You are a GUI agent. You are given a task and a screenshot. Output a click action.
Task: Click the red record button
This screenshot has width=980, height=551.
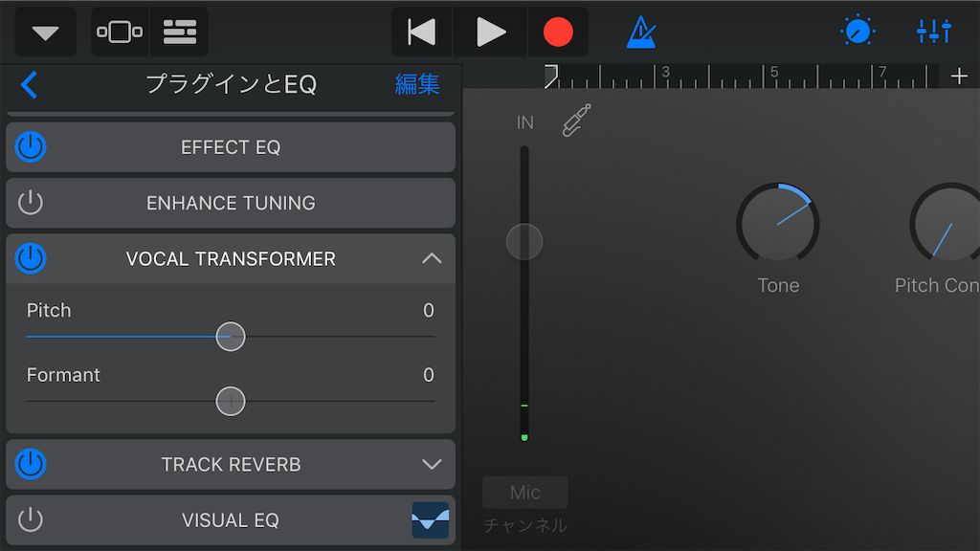(558, 32)
